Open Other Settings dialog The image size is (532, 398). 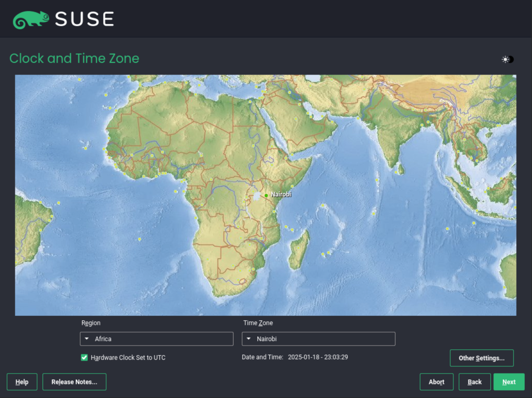(x=481, y=358)
